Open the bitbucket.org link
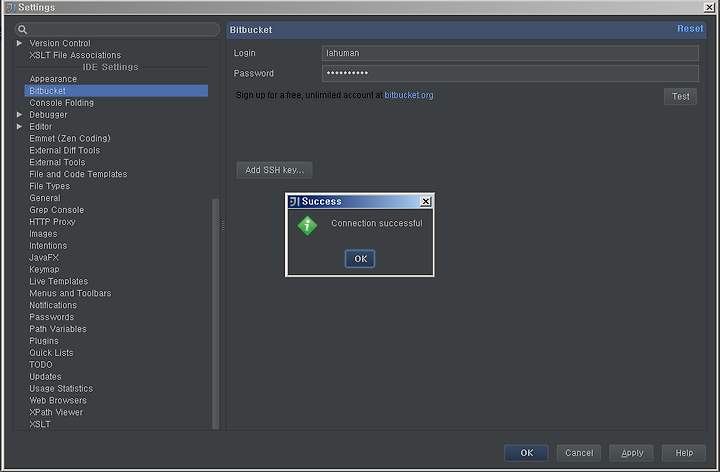 409,95
